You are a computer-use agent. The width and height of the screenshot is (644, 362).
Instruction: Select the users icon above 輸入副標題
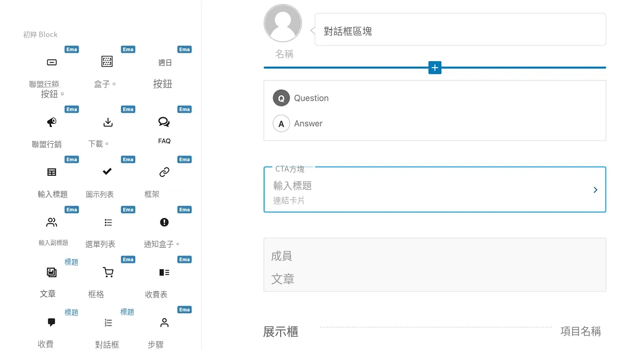click(x=52, y=222)
